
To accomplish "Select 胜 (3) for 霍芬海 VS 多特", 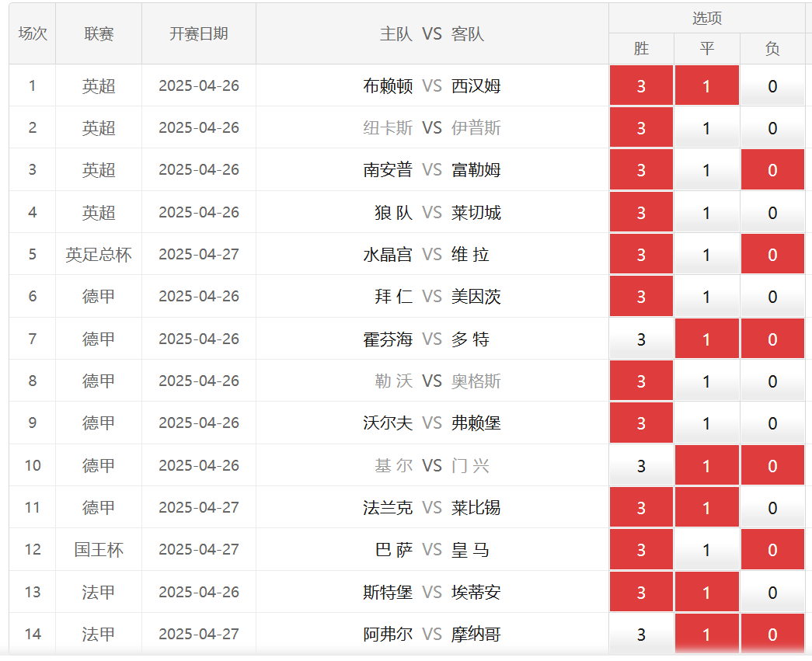I will pyautogui.click(x=641, y=339).
